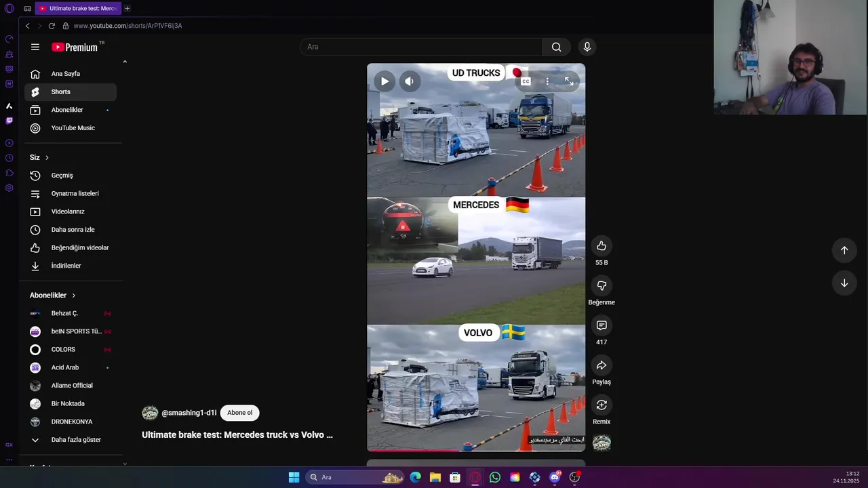This screenshot has height=488, width=868.
Task: Open Acid Arab channel
Action: tap(71, 367)
